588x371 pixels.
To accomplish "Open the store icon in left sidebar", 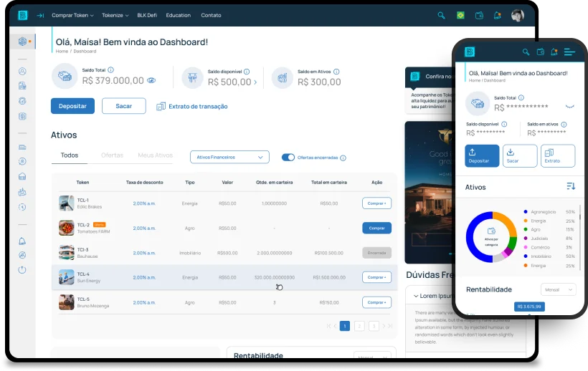I will [22, 176].
